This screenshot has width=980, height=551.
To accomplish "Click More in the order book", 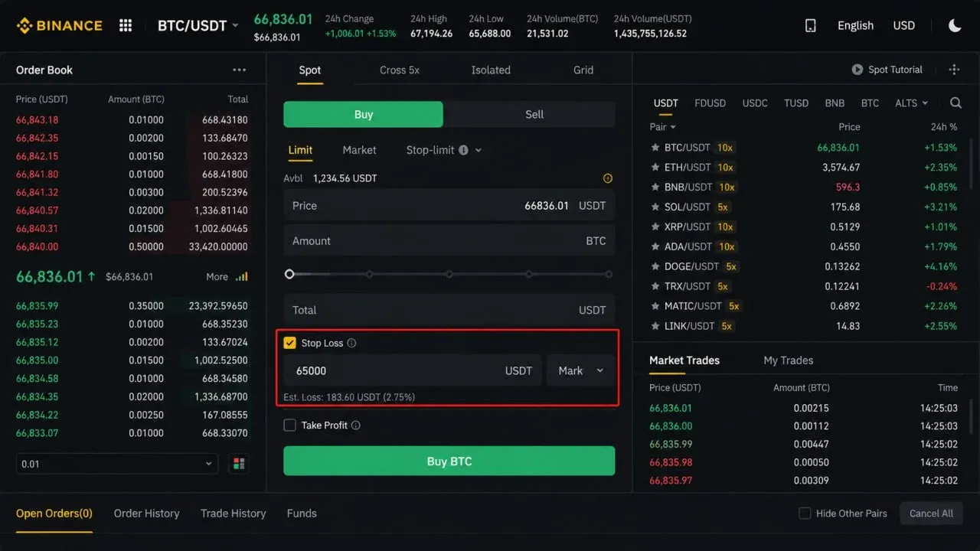I will click(217, 277).
